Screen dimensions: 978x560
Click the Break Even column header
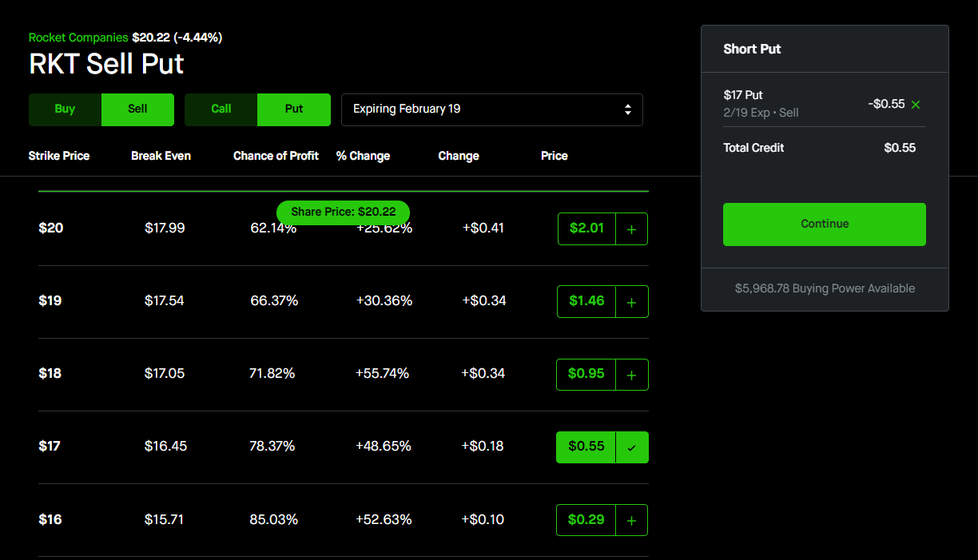click(161, 156)
